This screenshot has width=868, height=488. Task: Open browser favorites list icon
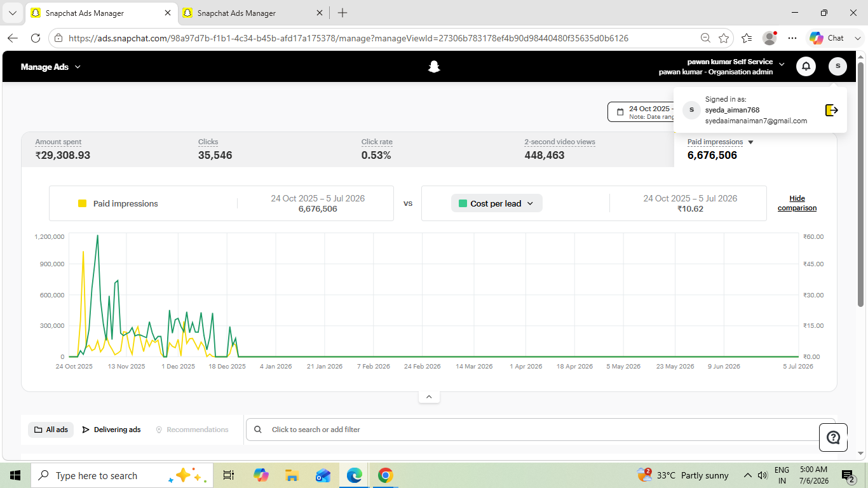tap(747, 38)
